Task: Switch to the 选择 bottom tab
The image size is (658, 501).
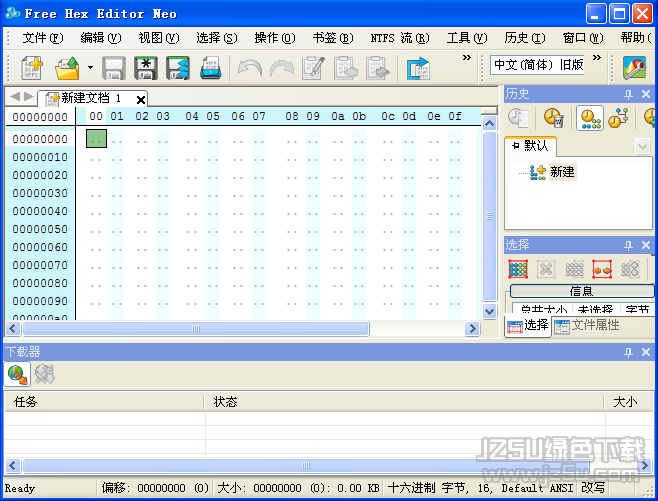Action: coord(528,325)
